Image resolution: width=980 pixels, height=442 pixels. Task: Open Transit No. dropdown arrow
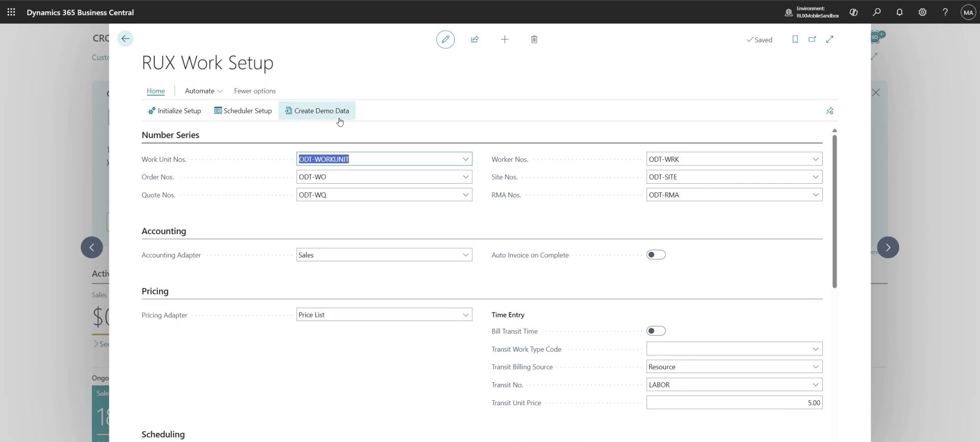pyautogui.click(x=816, y=385)
